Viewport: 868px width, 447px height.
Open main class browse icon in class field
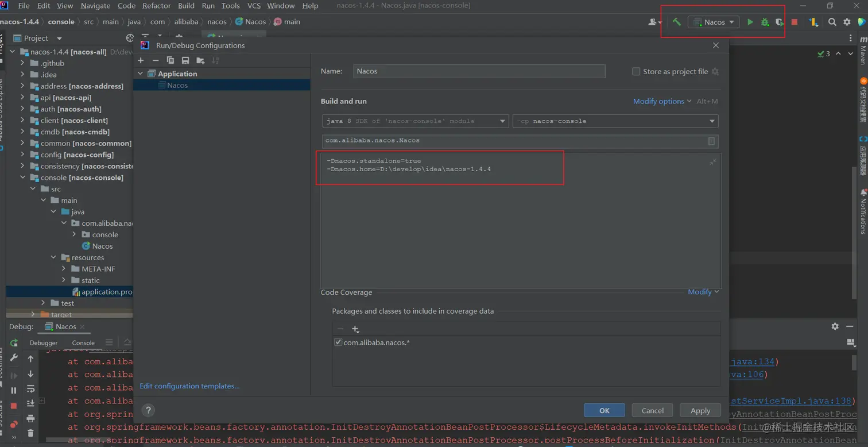click(x=711, y=141)
